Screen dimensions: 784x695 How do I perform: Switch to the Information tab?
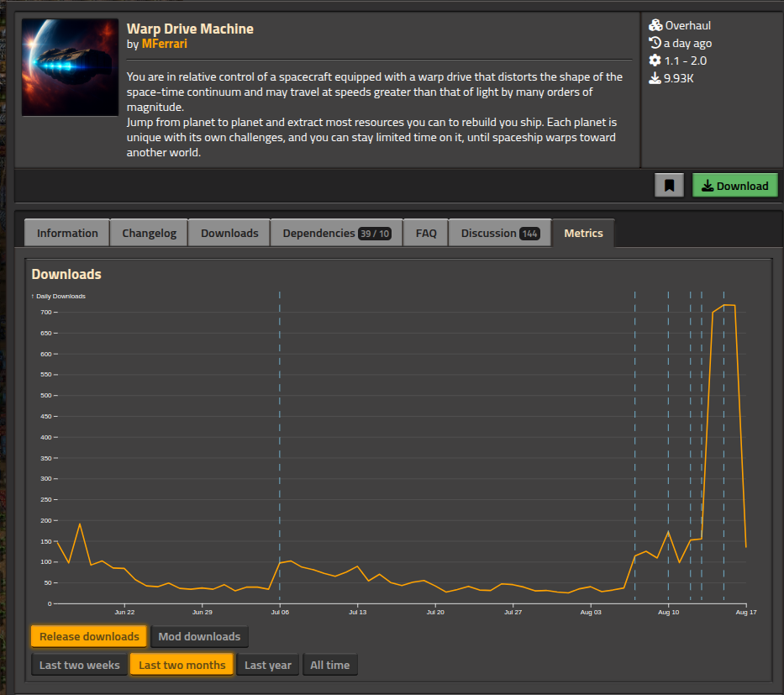[x=67, y=233]
